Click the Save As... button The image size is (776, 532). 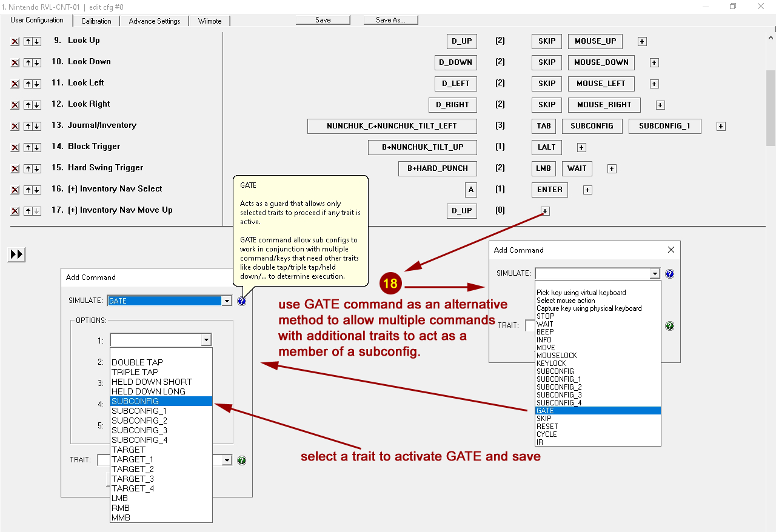390,20
